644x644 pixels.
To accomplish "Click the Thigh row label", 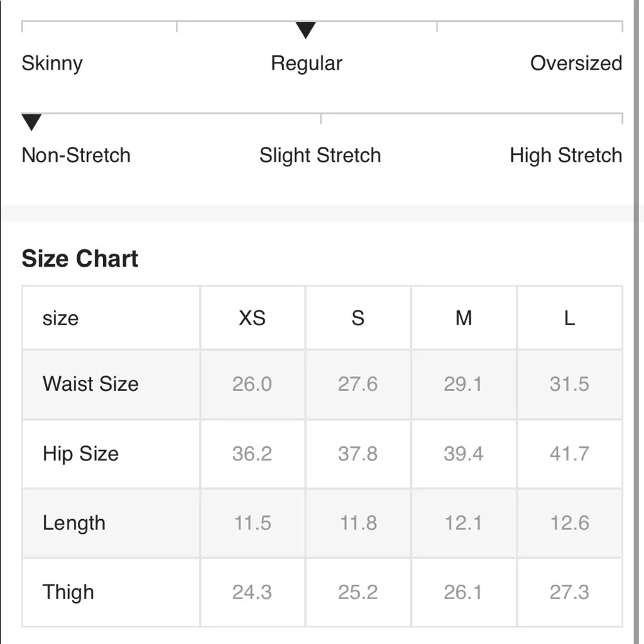I will coord(68,592).
